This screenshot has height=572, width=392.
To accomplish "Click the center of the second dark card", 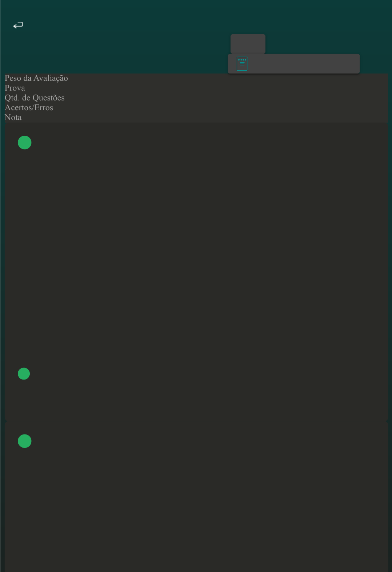I will [x=196, y=497].
